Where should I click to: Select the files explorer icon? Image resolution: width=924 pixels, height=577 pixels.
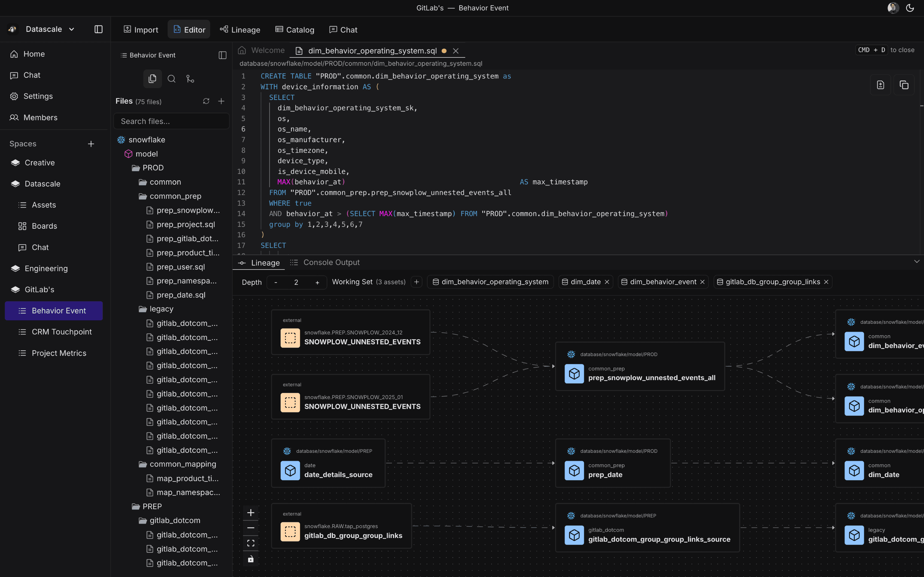152,79
